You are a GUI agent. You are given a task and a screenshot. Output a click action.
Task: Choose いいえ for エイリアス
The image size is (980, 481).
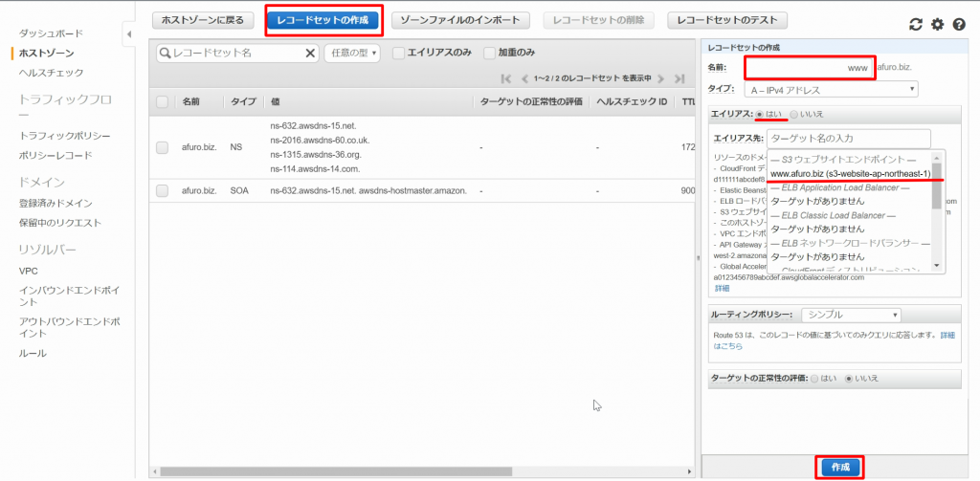(793, 115)
